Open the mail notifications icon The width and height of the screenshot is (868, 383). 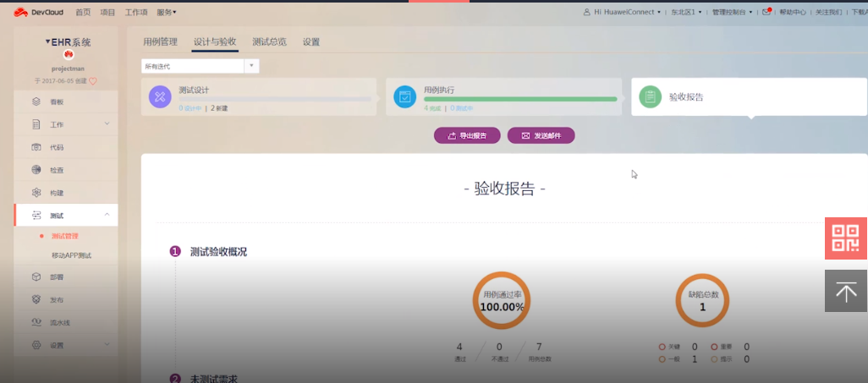766,12
